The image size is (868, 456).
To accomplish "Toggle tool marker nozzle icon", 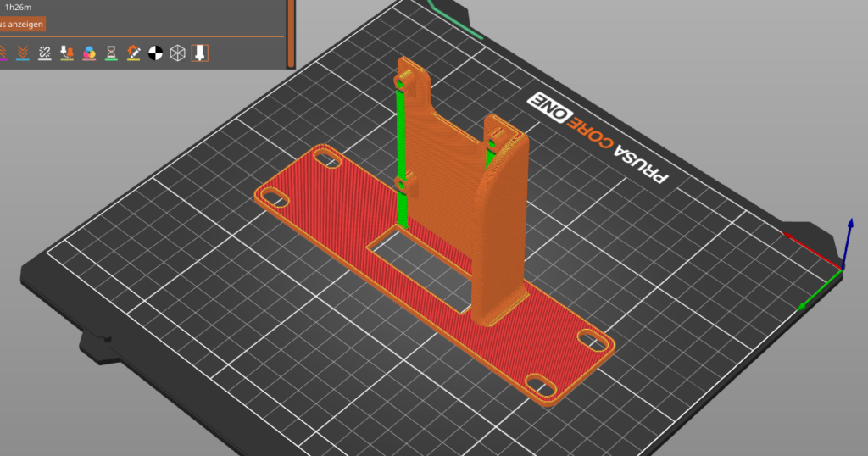I will [x=200, y=53].
